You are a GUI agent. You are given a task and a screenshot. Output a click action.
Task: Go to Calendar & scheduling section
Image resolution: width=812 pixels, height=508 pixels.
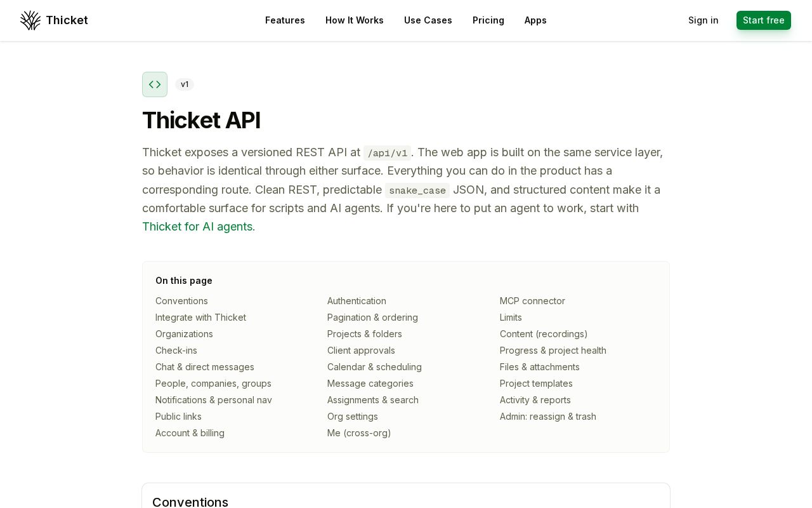[374, 367]
